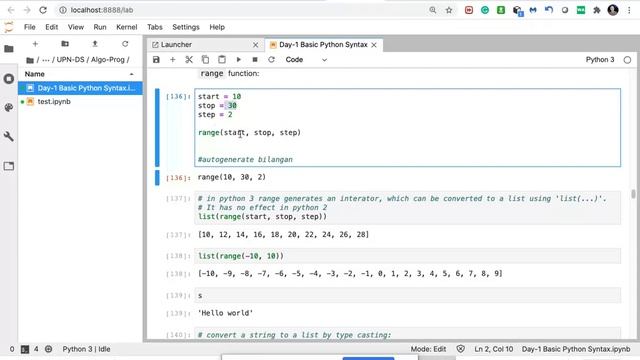Cut the selected cell with scissors icon
This screenshot has height=360, width=640.
tap(189, 60)
